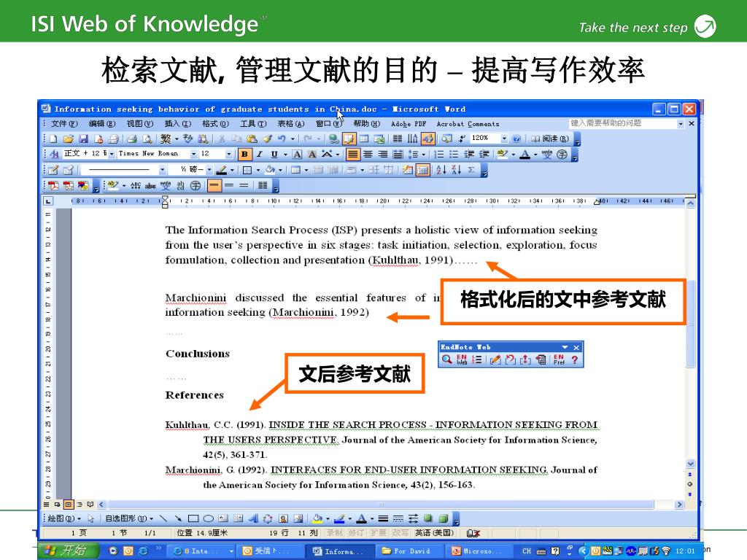Click the 开始 Start button
This screenshot has height=560, width=747.
pyautogui.click(x=69, y=551)
